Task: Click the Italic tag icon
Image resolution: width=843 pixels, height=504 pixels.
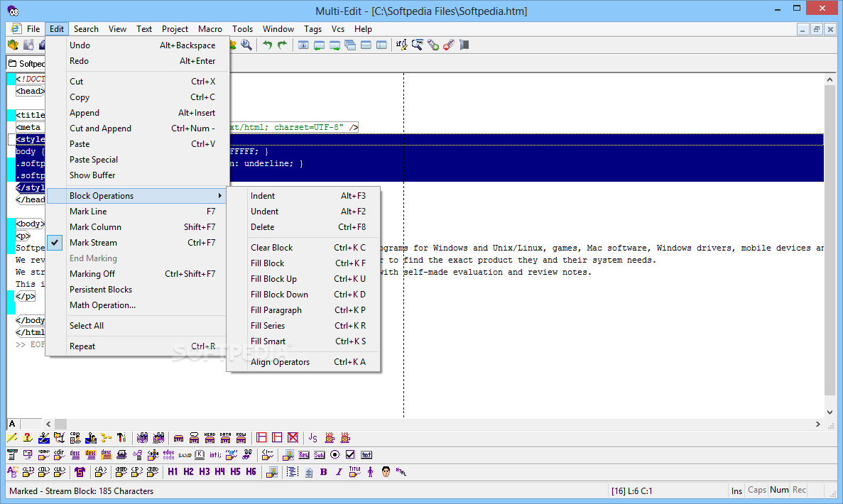Action: (x=339, y=471)
